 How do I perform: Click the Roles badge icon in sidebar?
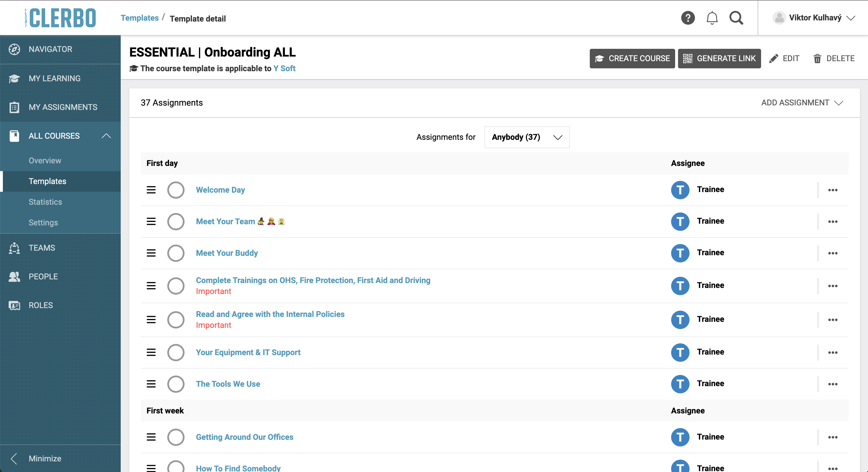click(14, 305)
